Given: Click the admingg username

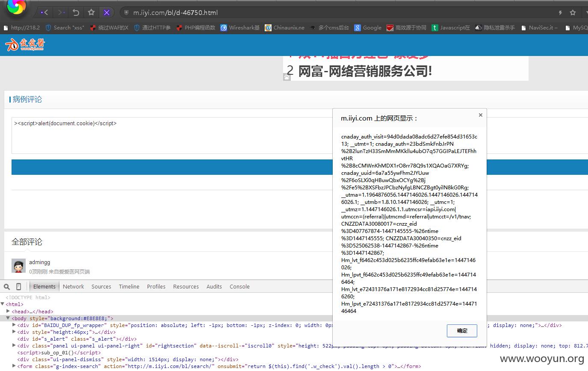Looking at the screenshot, I should (39, 262).
